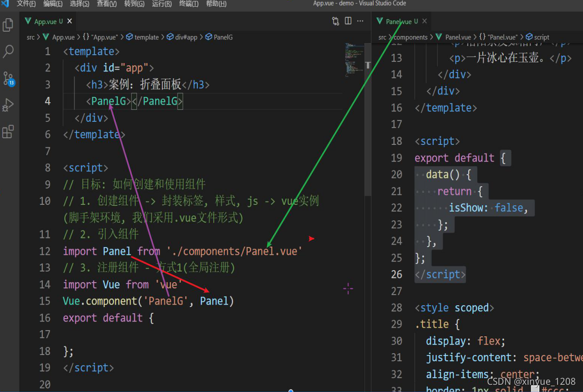Open the 转到(G) menu
This screenshot has width=583, height=392.
click(x=134, y=4)
